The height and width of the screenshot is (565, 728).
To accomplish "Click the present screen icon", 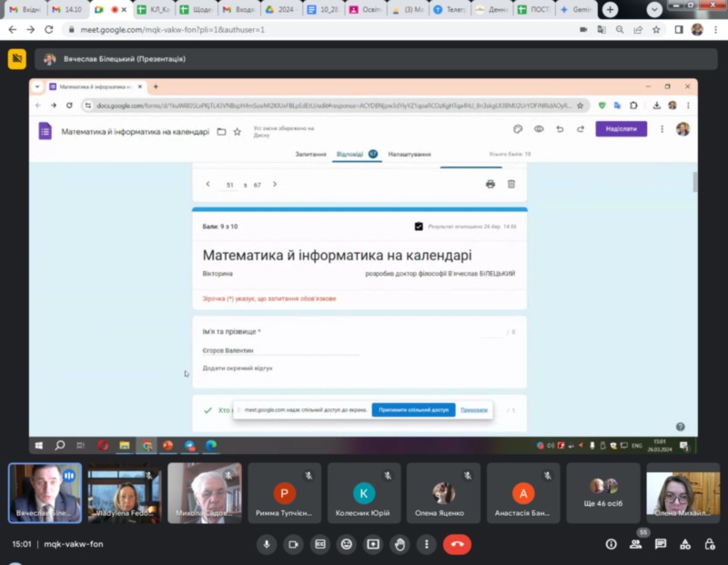I will point(372,544).
